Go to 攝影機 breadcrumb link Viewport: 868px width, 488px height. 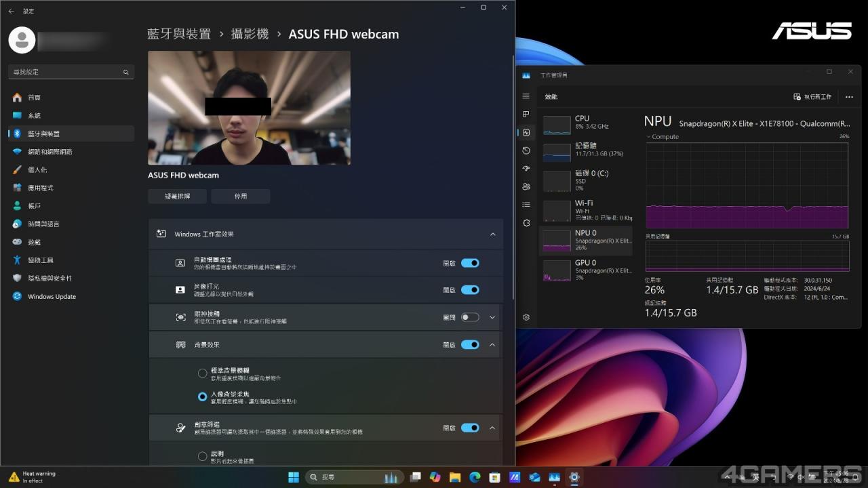tap(250, 34)
